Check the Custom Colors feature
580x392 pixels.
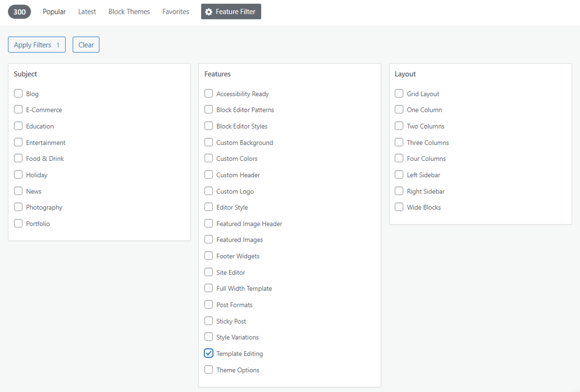(208, 158)
